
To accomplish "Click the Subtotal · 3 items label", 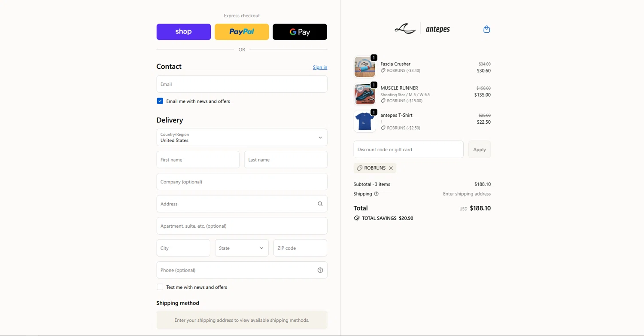I will [x=372, y=184].
